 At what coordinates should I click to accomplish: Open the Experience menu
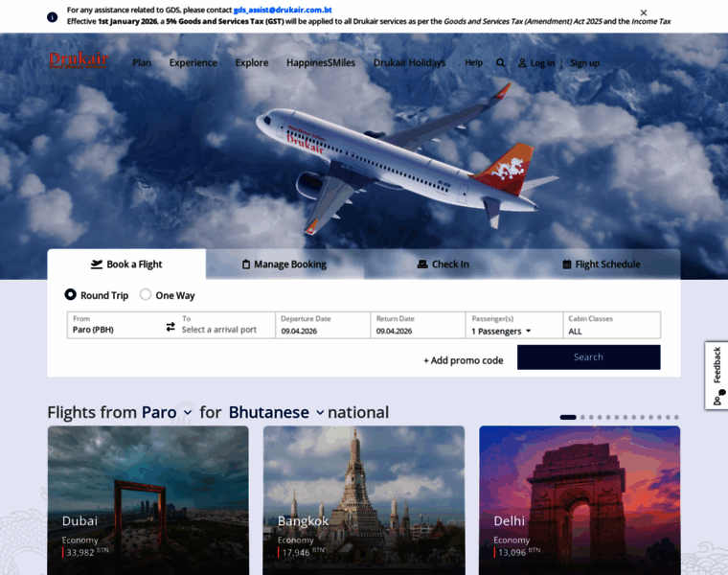(x=193, y=62)
